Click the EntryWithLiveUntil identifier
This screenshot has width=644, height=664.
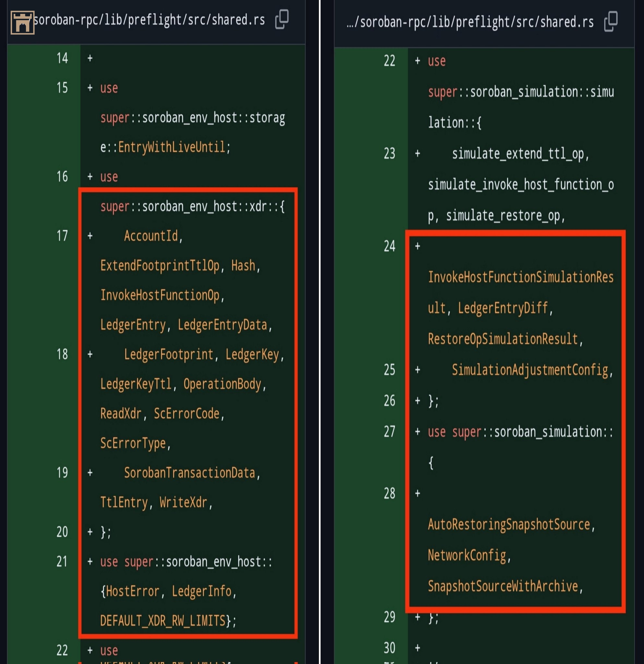[x=172, y=148]
